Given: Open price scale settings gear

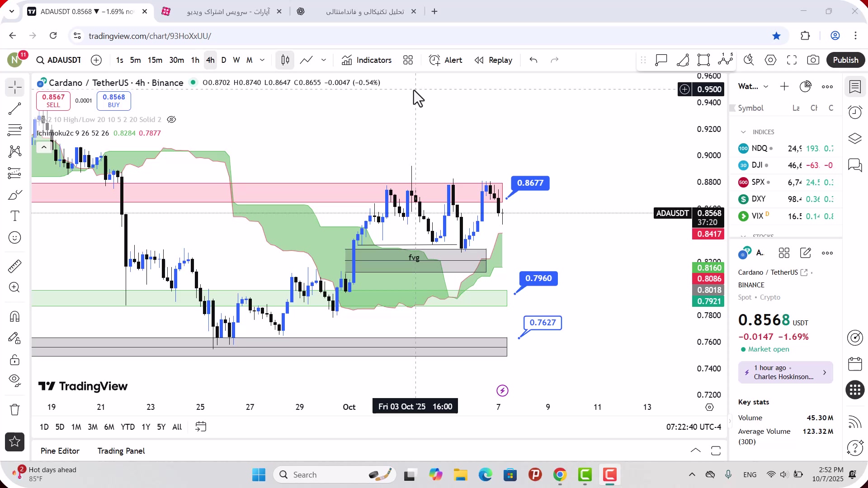Looking at the screenshot, I should pyautogui.click(x=710, y=407).
